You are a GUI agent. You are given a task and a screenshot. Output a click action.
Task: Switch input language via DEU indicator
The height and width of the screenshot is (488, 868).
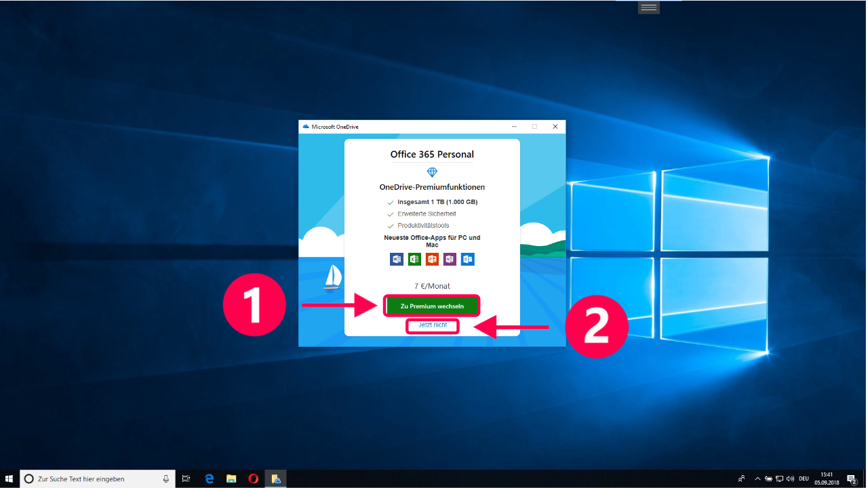pyautogui.click(x=804, y=479)
